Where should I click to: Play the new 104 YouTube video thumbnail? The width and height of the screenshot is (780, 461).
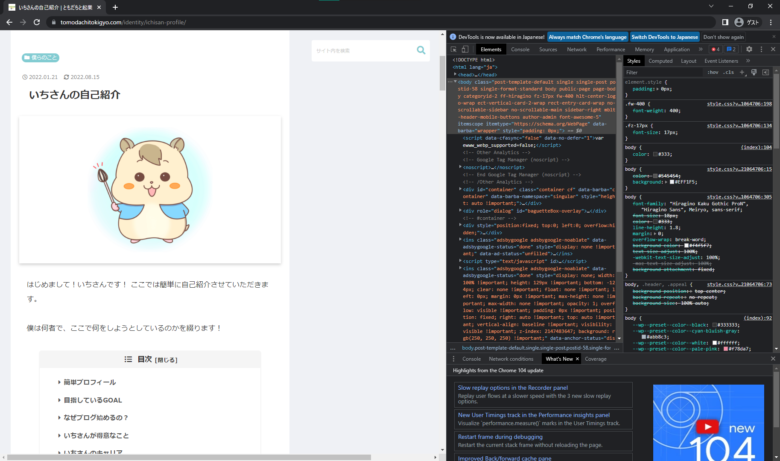pyautogui.click(x=707, y=427)
